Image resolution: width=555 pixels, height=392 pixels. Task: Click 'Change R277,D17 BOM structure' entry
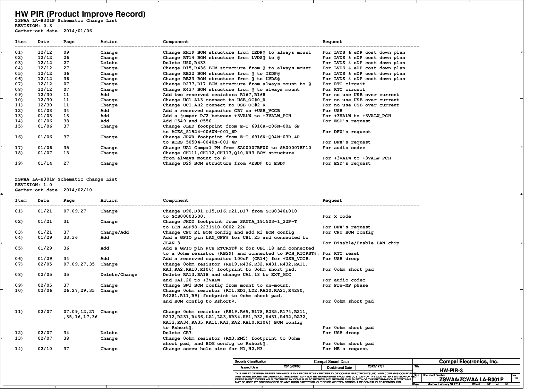click(237, 84)
